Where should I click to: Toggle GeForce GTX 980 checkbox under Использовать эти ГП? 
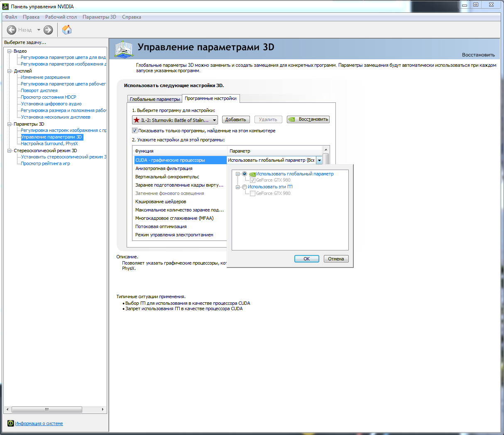pyautogui.click(x=252, y=194)
